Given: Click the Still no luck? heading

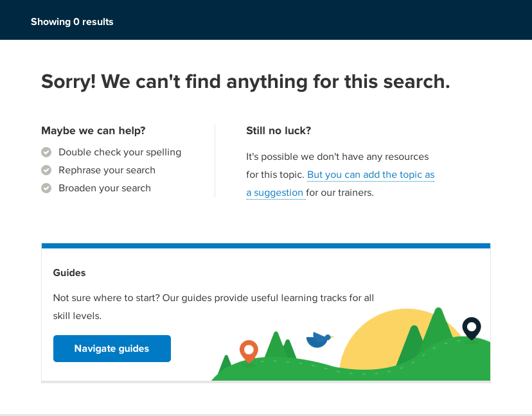Looking at the screenshot, I should coord(279,130).
